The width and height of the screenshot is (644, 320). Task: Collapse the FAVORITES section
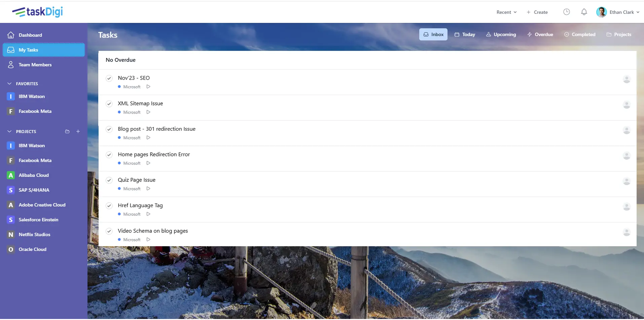tap(9, 84)
